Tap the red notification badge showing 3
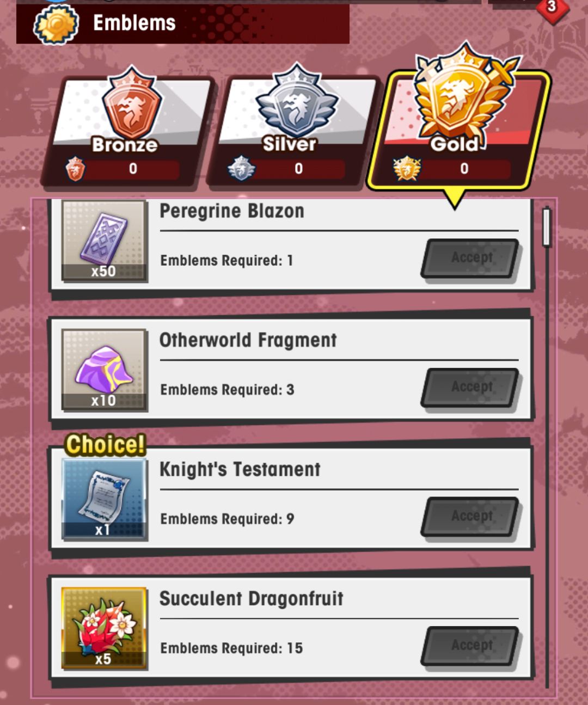Screen dimensions: 588x705 [x=552, y=8]
